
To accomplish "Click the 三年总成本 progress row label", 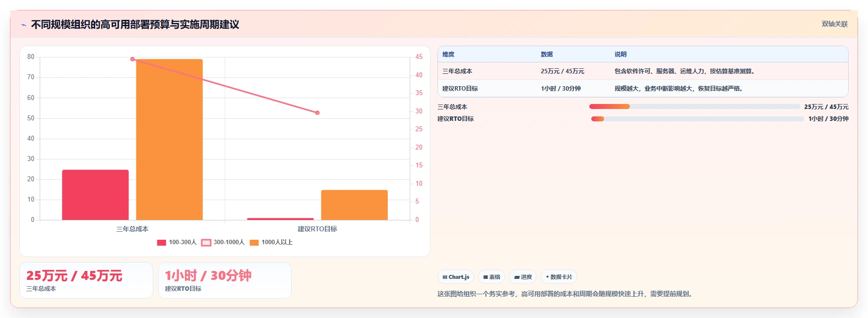I will 452,107.
